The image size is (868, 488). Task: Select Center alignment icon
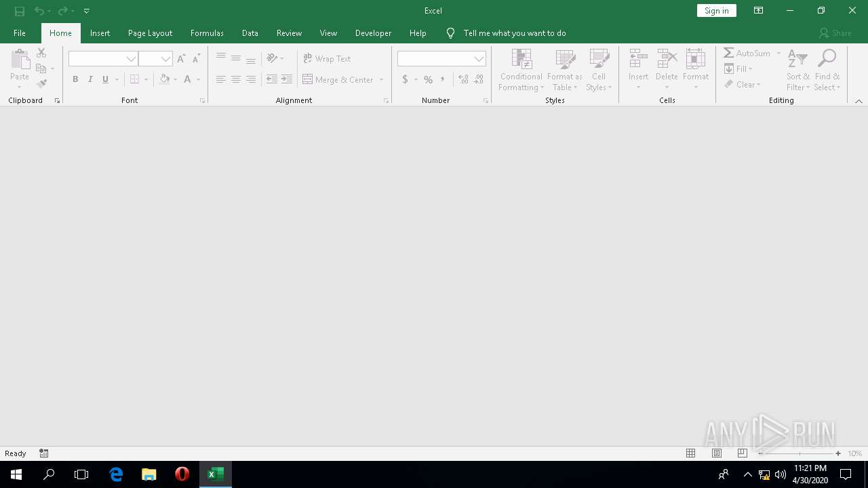coord(236,79)
